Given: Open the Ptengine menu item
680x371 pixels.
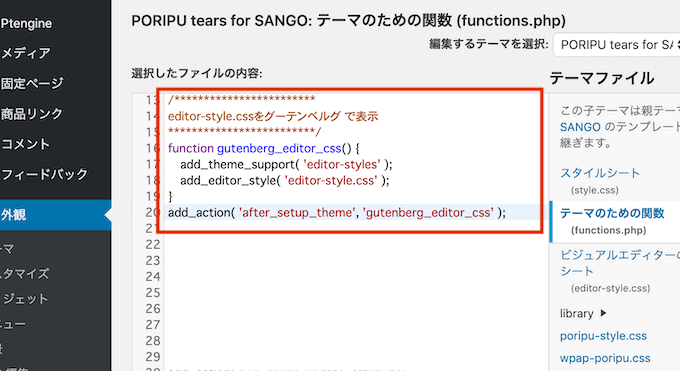Looking at the screenshot, I should point(26,23).
